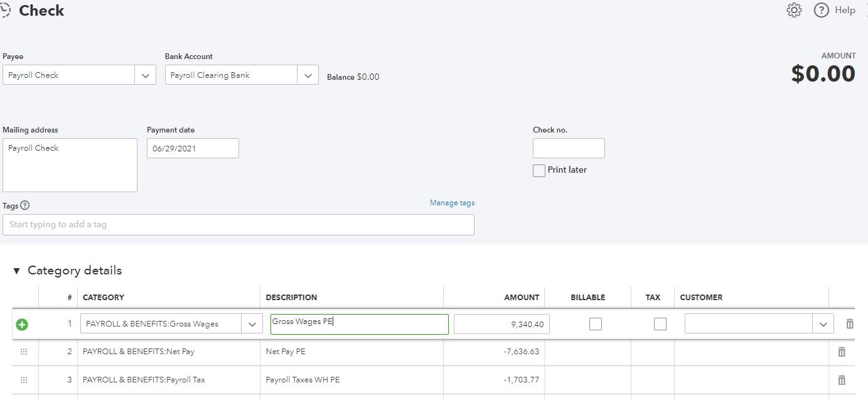Enable Tax on line 1
The height and width of the screenshot is (400, 868).
[660, 323]
